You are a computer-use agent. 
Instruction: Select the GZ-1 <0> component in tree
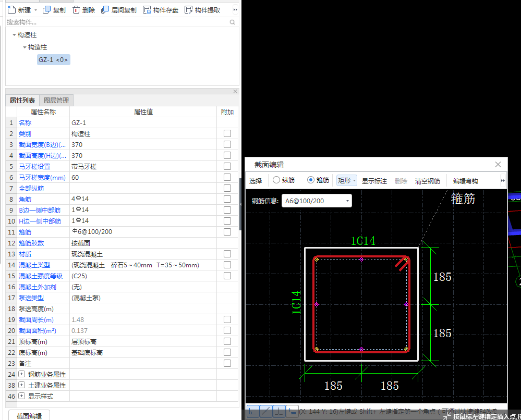53,60
